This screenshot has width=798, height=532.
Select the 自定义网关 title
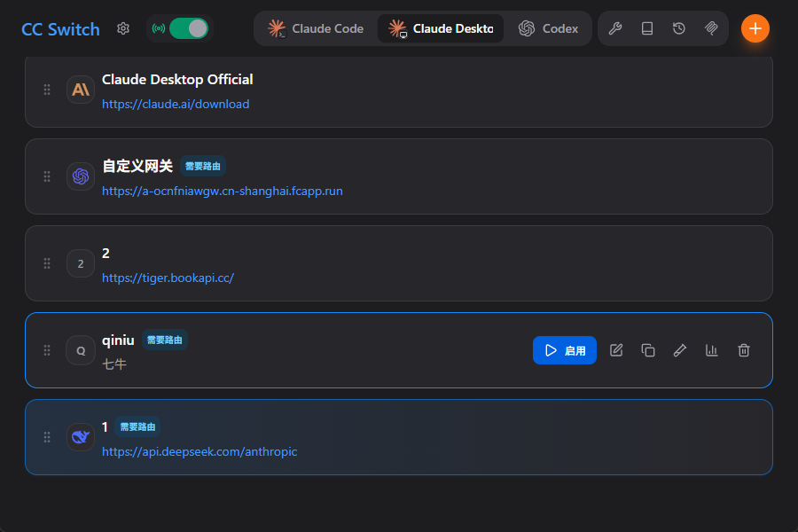pos(137,166)
